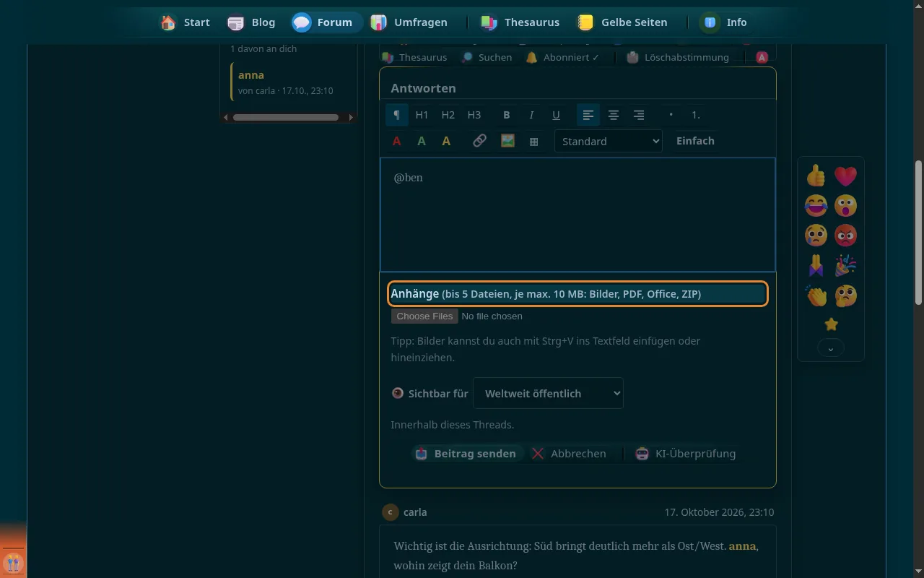Cancel the reply with Abbrechen
Image resolution: width=924 pixels, height=578 pixels.
569,454
